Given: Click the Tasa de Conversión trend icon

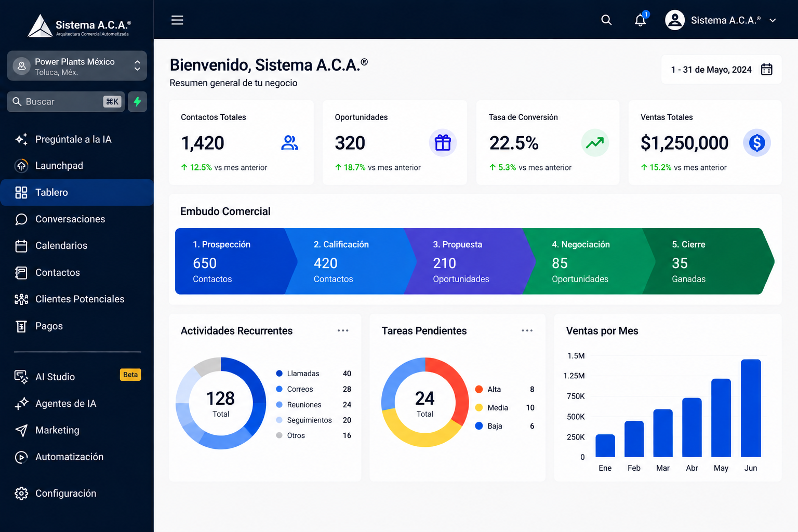Looking at the screenshot, I should (595, 142).
